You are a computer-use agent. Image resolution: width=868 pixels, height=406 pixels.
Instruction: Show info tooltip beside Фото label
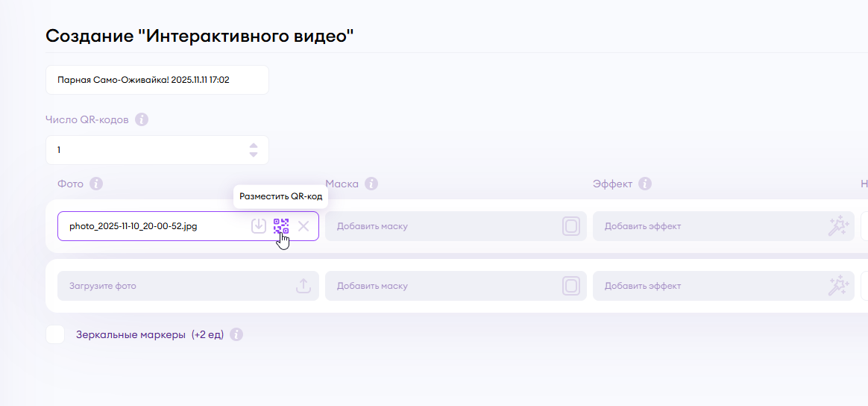tap(96, 184)
